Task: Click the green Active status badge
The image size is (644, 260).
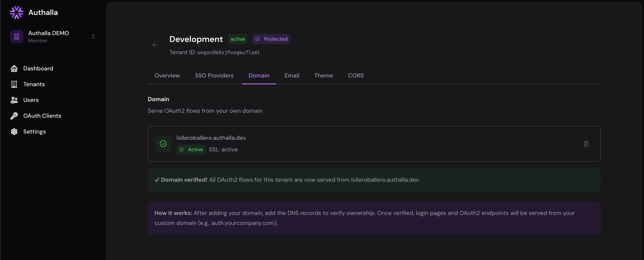Action: pos(191,150)
